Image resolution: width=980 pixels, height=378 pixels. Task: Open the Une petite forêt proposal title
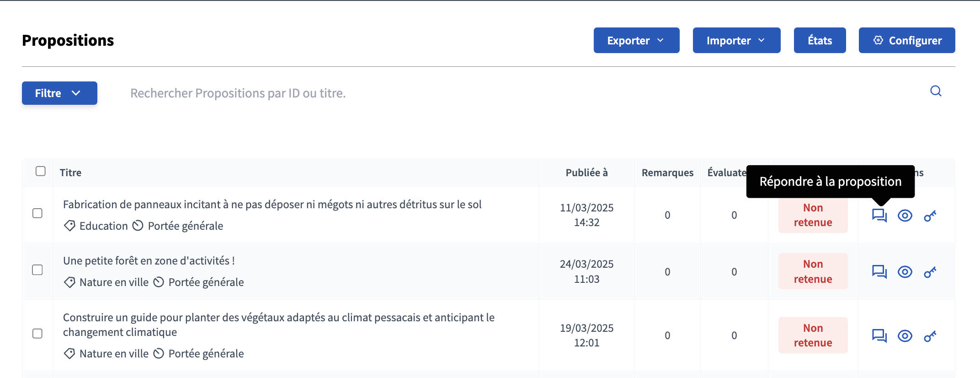point(149,261)
